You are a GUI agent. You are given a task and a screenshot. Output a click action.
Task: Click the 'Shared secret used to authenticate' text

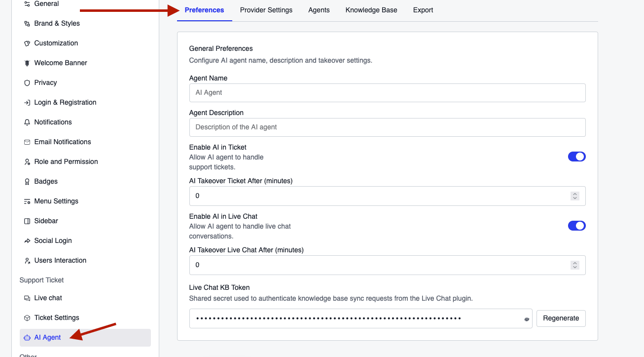(x=331, y=298)
